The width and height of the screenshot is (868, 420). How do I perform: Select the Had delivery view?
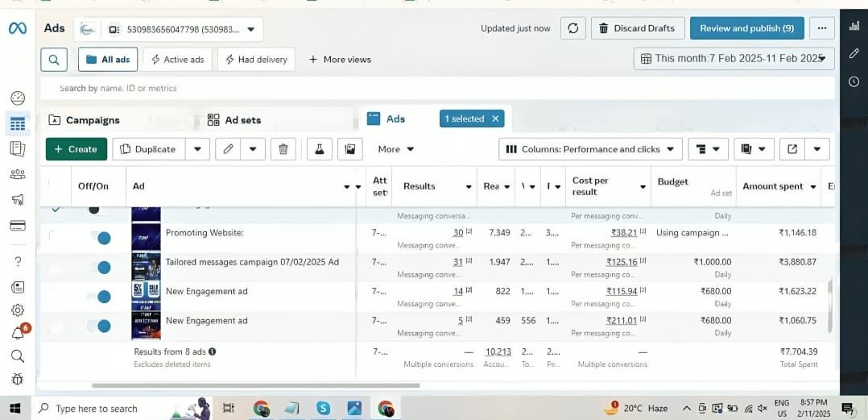[256, 60]
